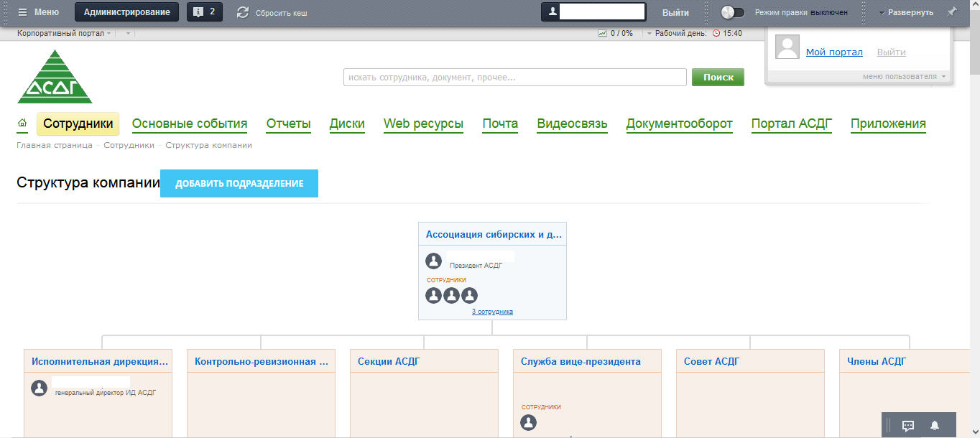Open the Корпоративный портал site dropdown
The image size is (980, 438).
click(64, 33)
